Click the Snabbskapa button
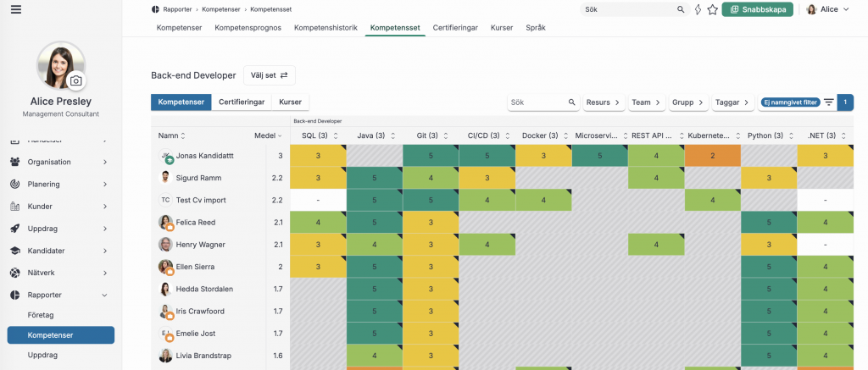Image resolution: width=868 pixels, height=370 pixels. pyautogui.click(x=758, y=9)
